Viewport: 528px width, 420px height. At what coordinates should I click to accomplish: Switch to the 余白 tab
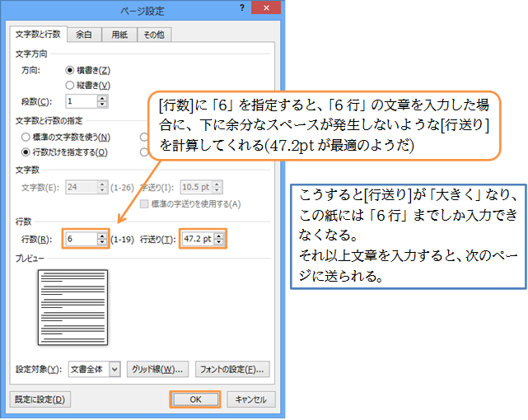(83, 35)
